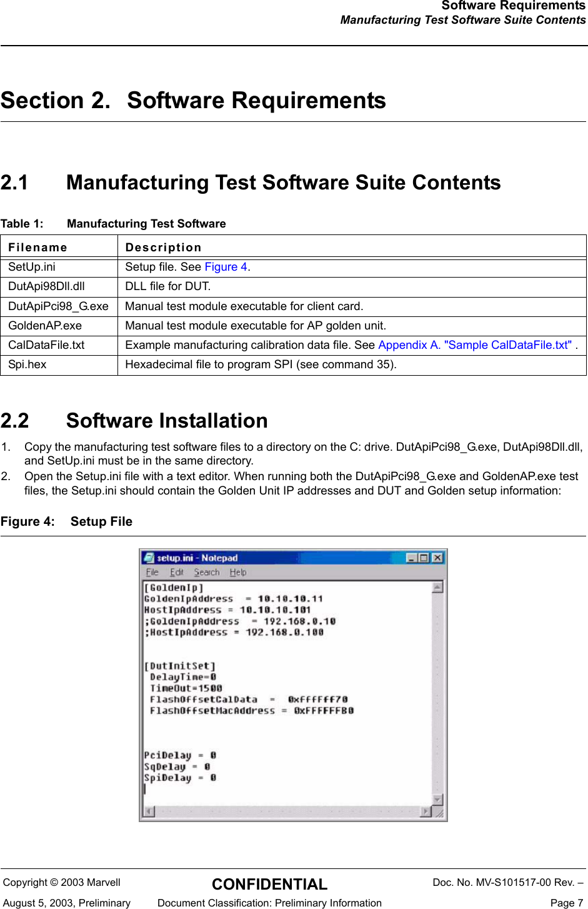Click the horizontal scrollbar left arrow
Image resolution: width=588 pixels, height=909 pixels.
click(x=148, y=811)
